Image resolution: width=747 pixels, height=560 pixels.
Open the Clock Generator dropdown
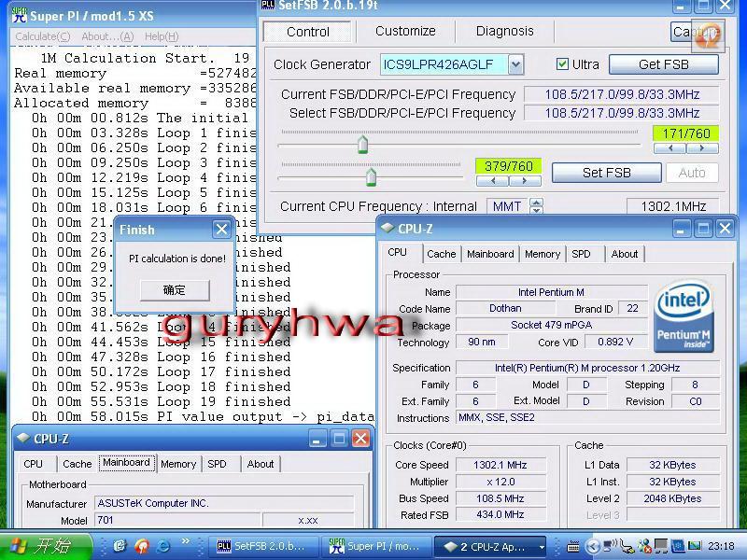(515, 64)
